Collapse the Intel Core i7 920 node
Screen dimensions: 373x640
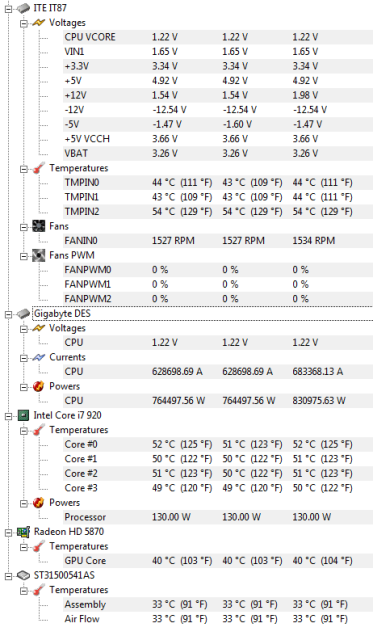[x=9, y=416]
